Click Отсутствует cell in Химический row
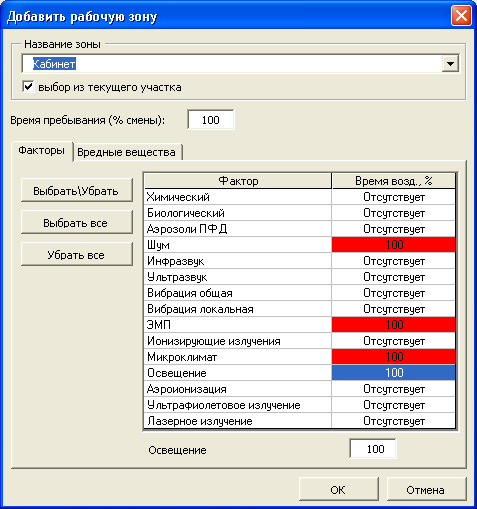Viewport: 477px width, 509px height. [394, 197]
